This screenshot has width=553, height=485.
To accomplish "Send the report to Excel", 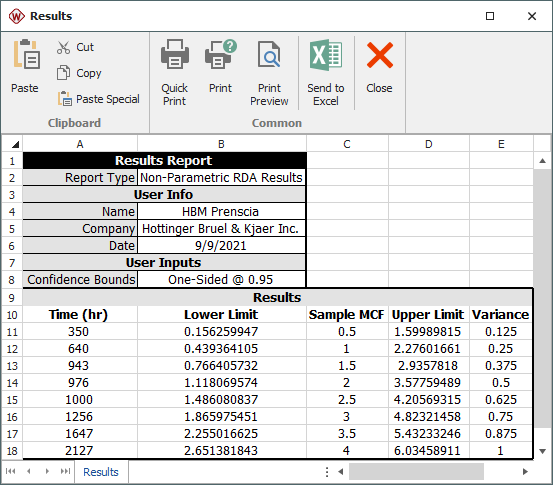I will coord(326,72).
